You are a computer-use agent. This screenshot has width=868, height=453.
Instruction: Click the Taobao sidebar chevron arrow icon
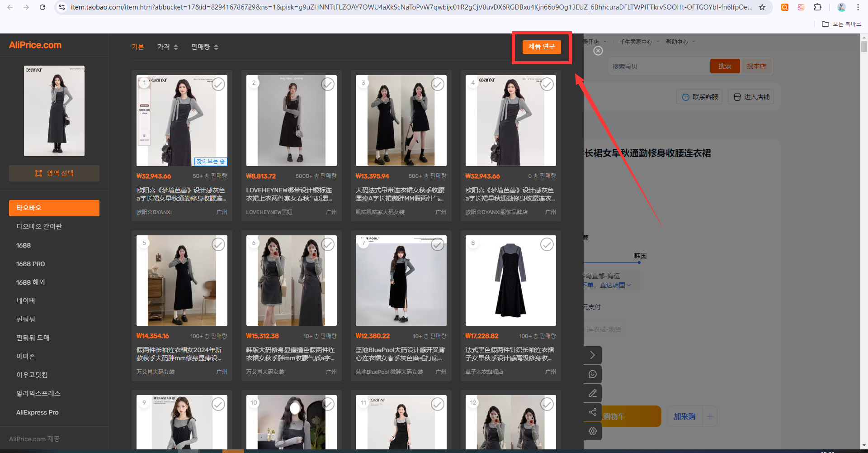click(593, 355)
